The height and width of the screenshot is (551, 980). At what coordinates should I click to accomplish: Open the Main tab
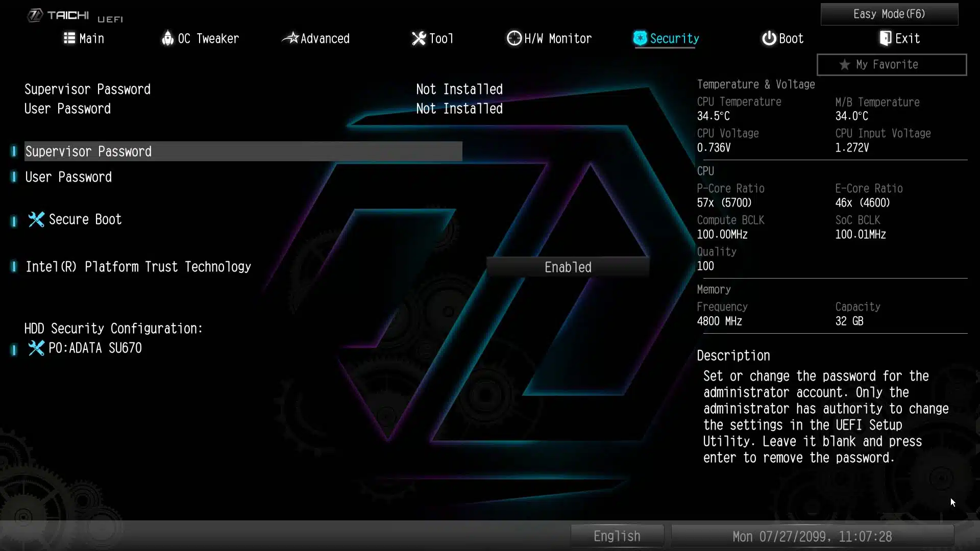pos(84,38)
